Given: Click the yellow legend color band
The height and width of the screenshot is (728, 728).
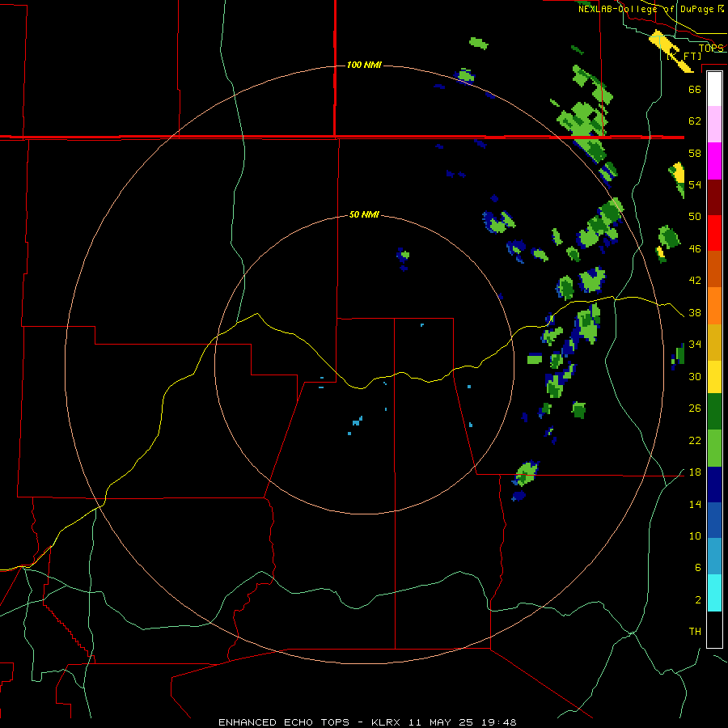Looking at the screenshot, I should 714,377.
